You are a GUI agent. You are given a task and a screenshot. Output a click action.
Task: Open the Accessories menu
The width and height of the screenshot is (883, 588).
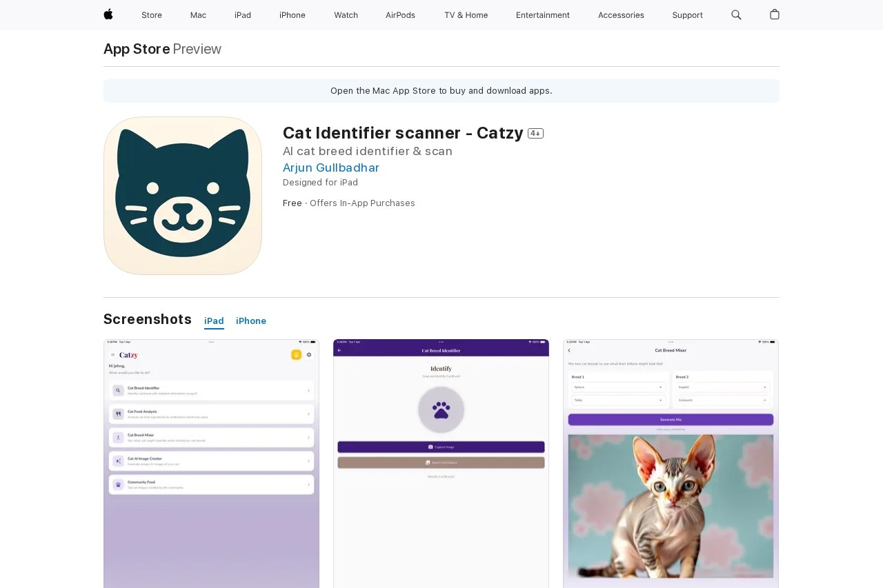[x=621, y=15]
